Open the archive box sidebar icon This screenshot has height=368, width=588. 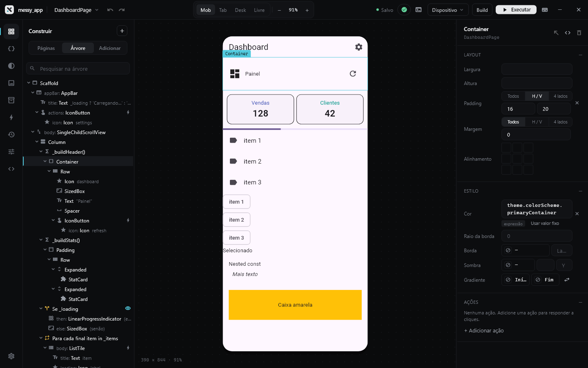pos(11,100)
